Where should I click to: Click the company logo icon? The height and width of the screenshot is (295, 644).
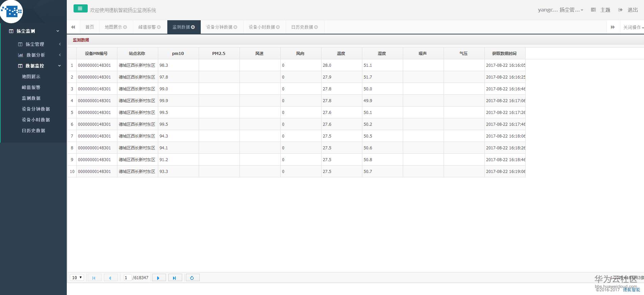(11, 11)
